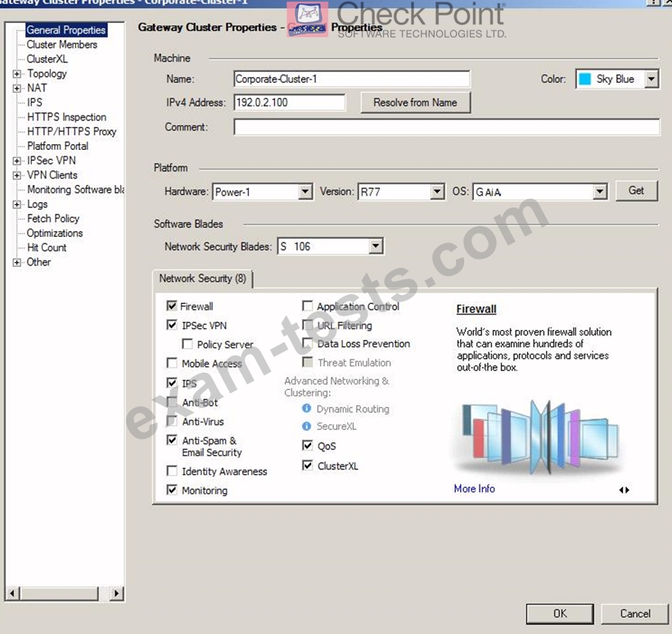Open the Hardware dropdown

tap(305, 192)
